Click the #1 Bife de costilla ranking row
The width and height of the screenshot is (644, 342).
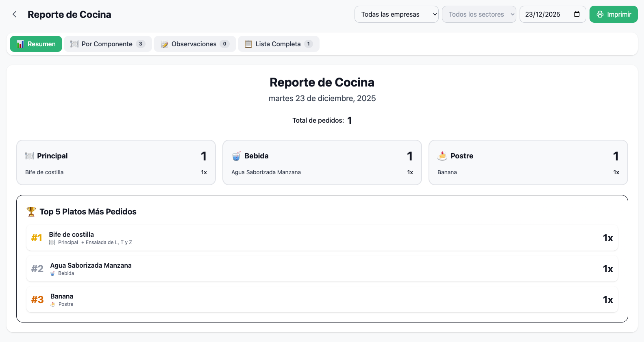[322, 238]
